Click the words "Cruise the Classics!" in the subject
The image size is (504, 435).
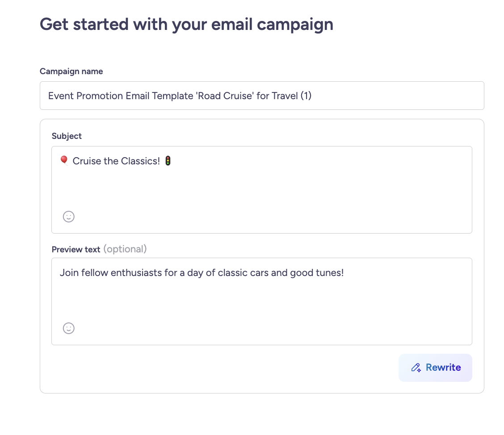pos(116,161)
